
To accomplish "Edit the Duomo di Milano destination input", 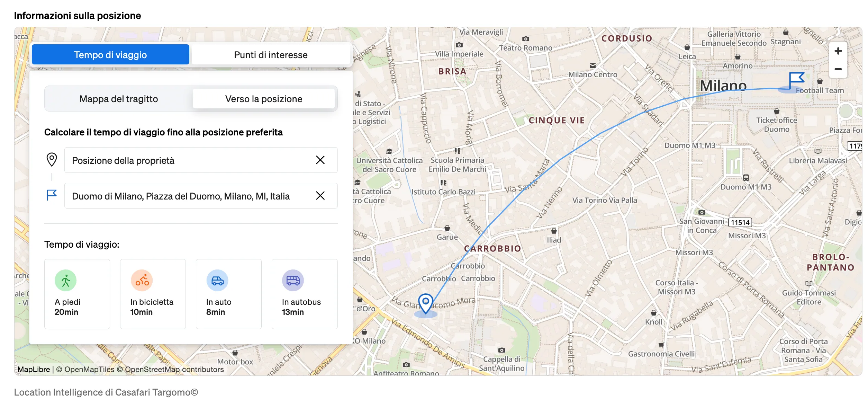I will pyautogui.click(x=201, y=196).
